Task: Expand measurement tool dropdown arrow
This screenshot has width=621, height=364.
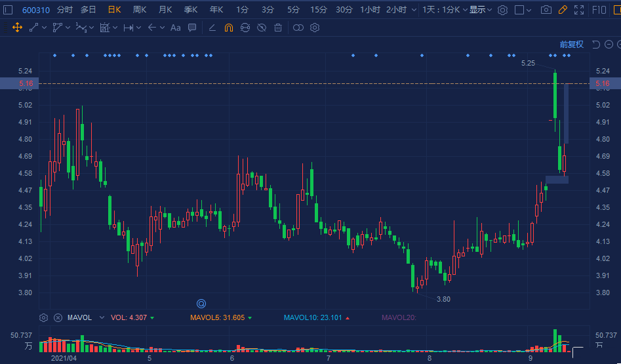Action: [115, 28]
